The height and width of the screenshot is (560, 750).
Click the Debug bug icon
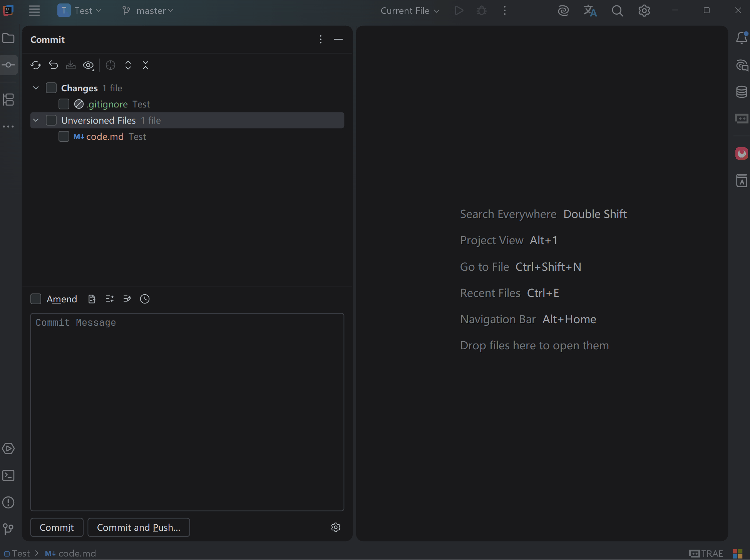[482, 10]
